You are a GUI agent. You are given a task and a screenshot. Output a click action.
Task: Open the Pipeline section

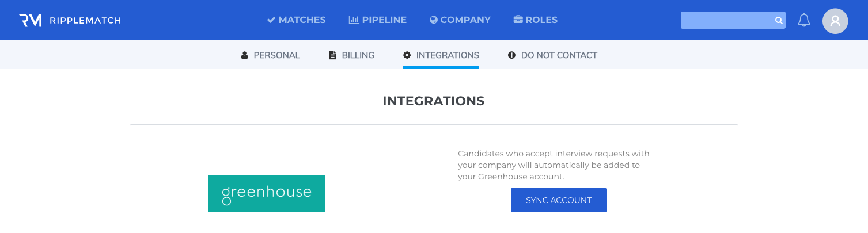(x=378, y=20)
